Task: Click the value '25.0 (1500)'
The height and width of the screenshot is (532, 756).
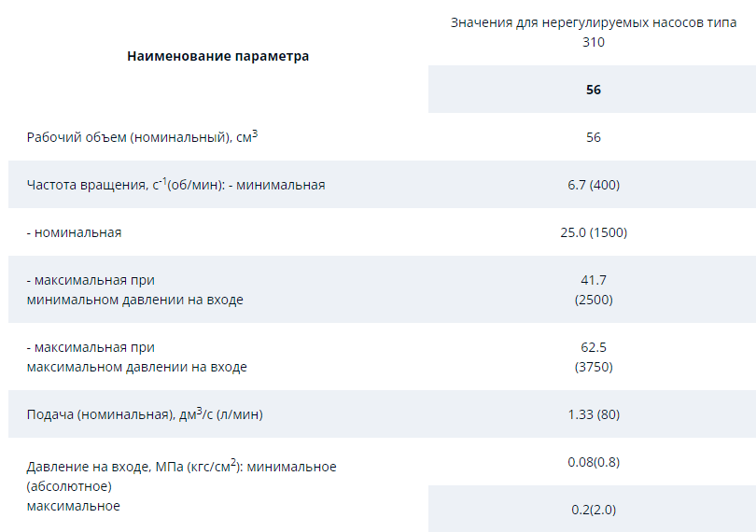Action: click(594, 232)
